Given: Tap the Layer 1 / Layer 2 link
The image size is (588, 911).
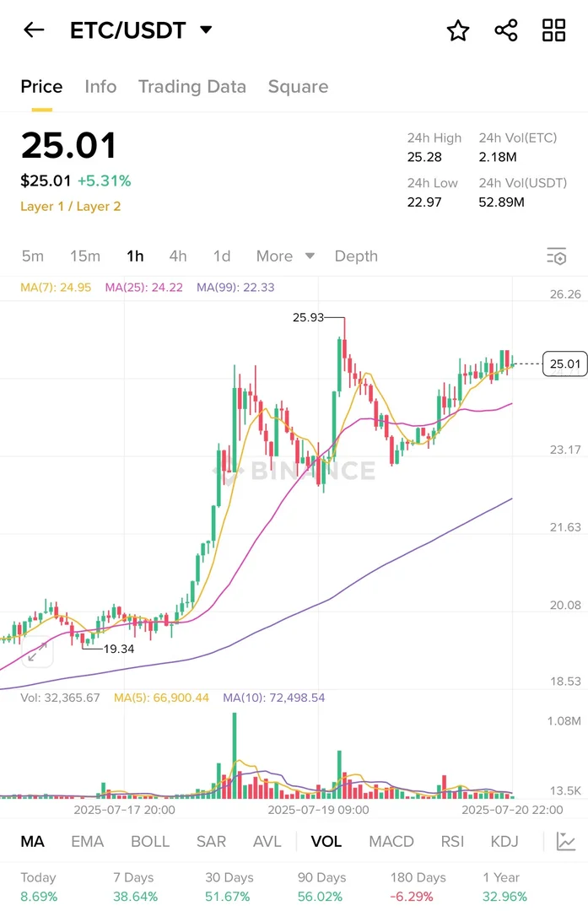Looking at the screenshot, I should (x=71, y=207).
